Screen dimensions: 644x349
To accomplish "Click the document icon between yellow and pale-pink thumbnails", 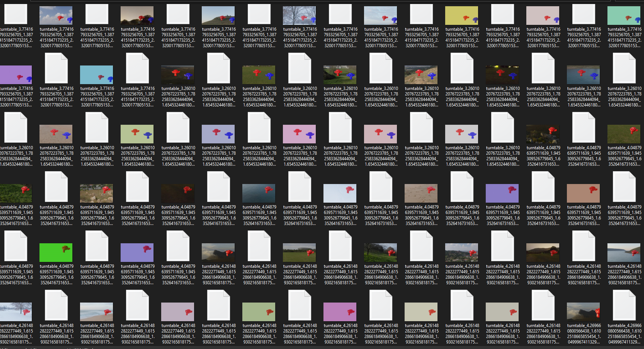I will 503,15.
